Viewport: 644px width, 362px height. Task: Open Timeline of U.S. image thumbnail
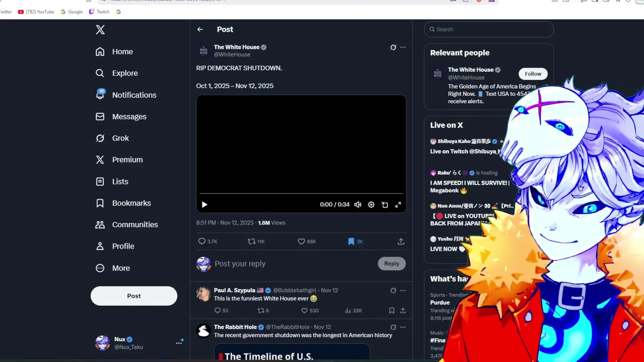[x=292, y=352]
